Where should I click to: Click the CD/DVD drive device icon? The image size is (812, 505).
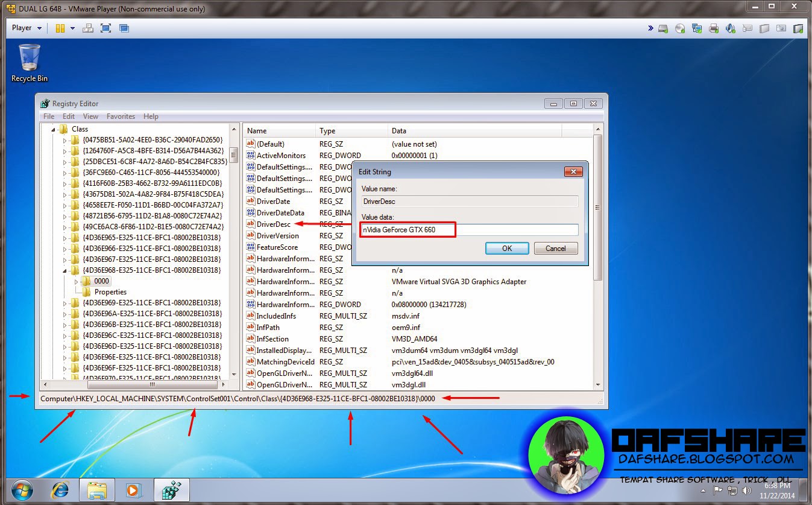680,28
